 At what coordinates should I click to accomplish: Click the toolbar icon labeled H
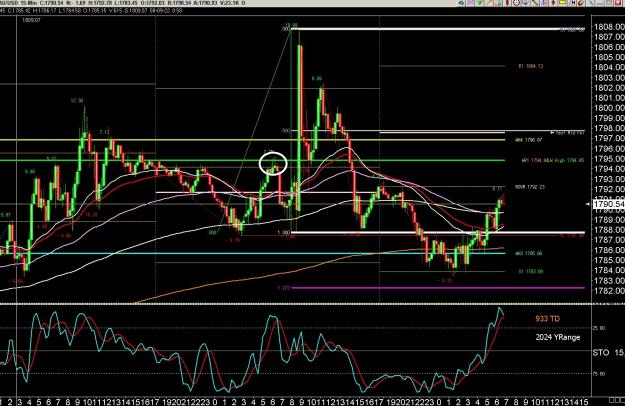(572, 2)
